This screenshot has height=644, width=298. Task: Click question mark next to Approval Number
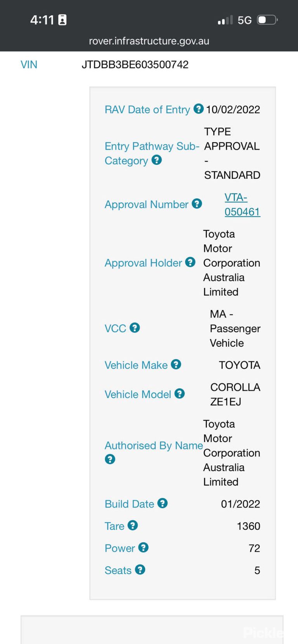click(x=197, y=204)
